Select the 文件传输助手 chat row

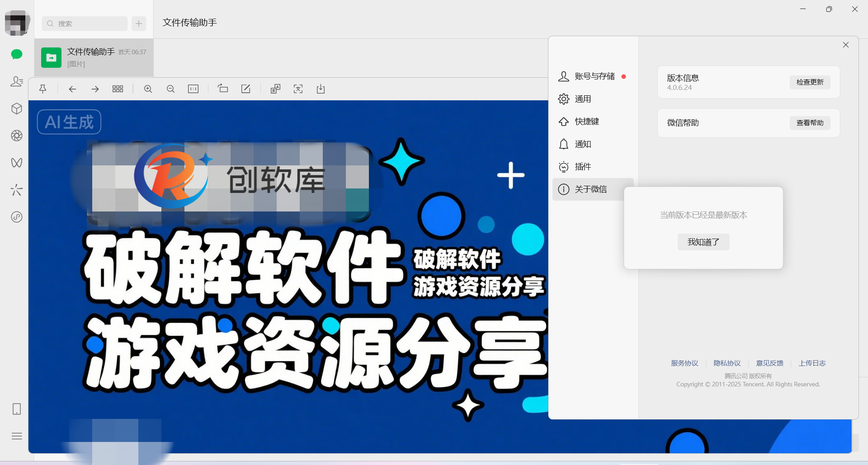tap(94, 58)
